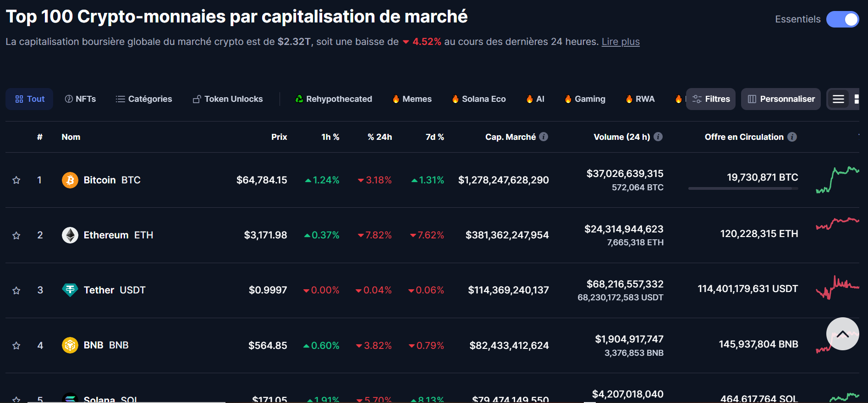Select the Rehypothecated category
Viewport: 868px width, 403px height.
point(334,99)
